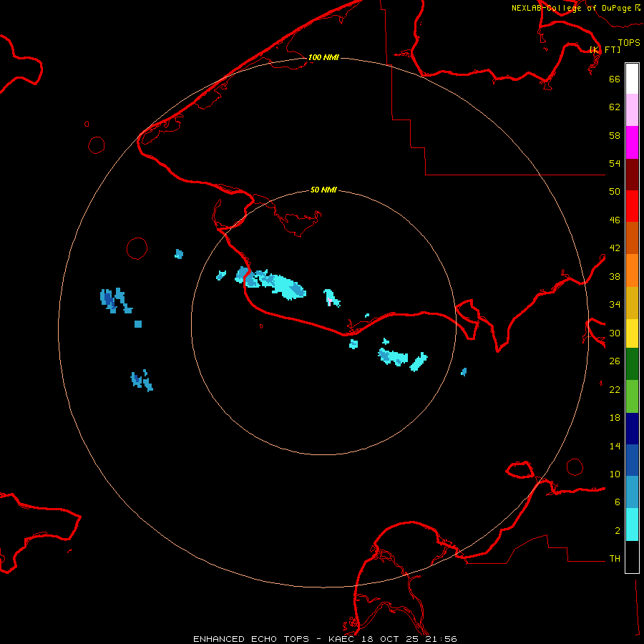Image resolution: width=644 pixels, height=644 pixels.
Task: Click the 'K FT' units label
Action: 605,49
